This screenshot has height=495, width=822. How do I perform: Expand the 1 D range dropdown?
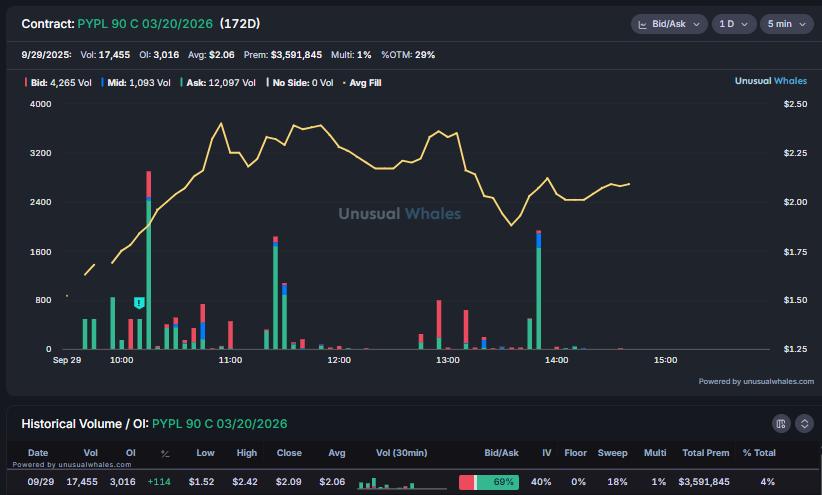(733, 24)
